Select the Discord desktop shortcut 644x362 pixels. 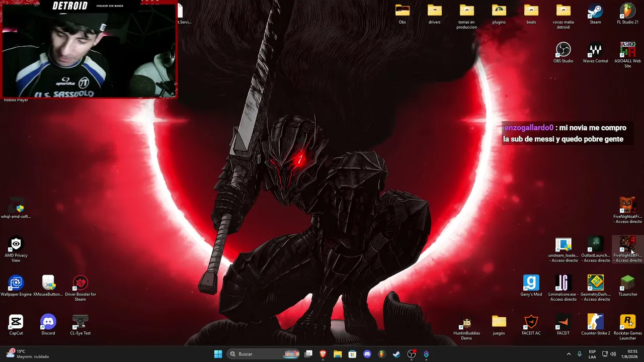pos(48,325)
